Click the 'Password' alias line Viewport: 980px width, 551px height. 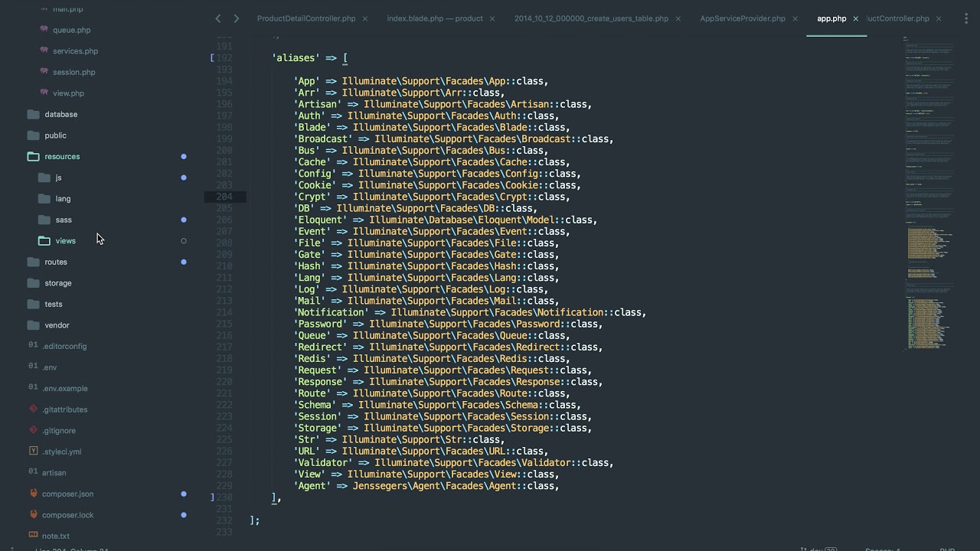coord(448,324)
